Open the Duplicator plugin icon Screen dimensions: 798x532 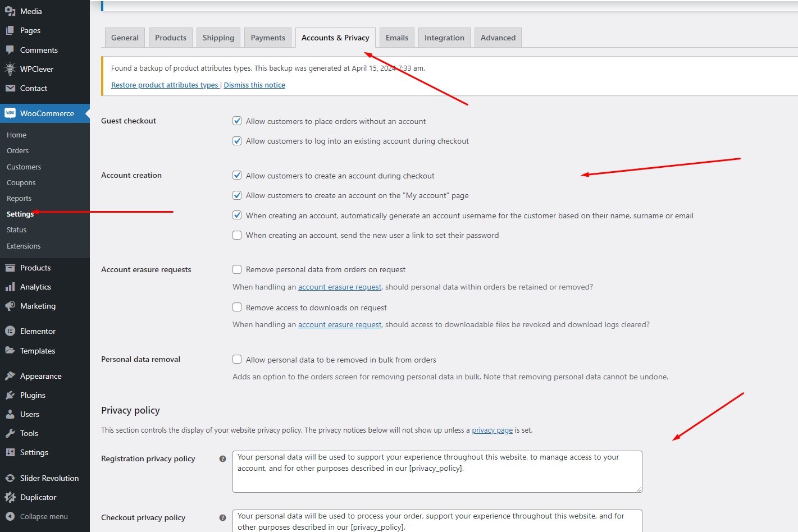pyautogui.click(x=10, y=497)
